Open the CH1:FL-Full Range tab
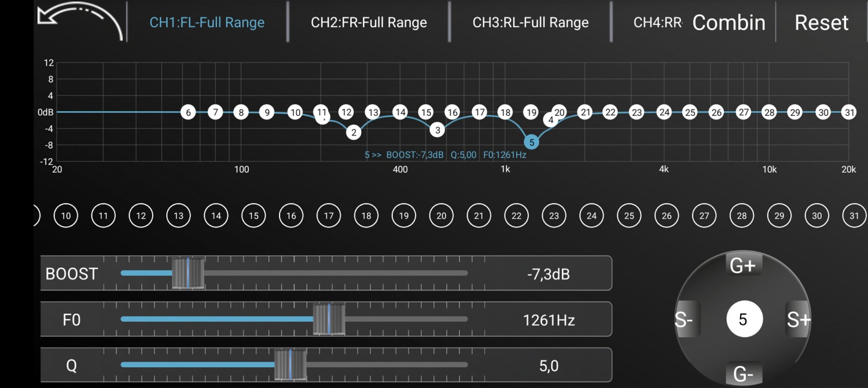Viewport: 868px width, 388px height. coord(207,23)
